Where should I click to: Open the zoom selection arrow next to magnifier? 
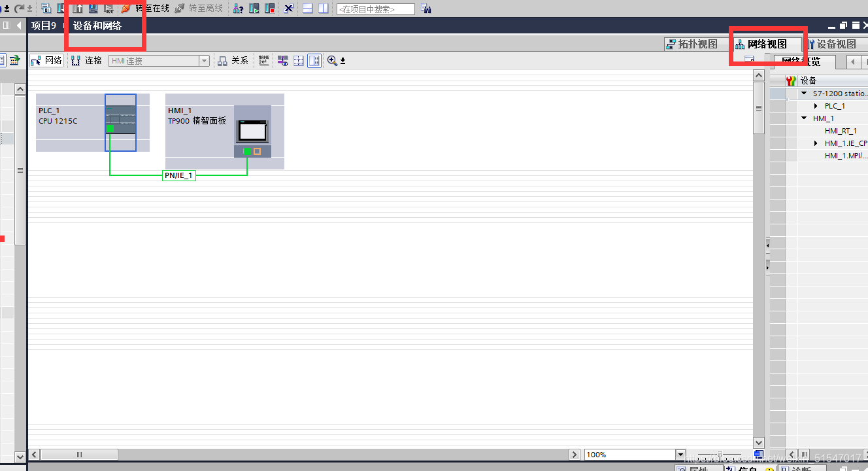pos(342,61)
